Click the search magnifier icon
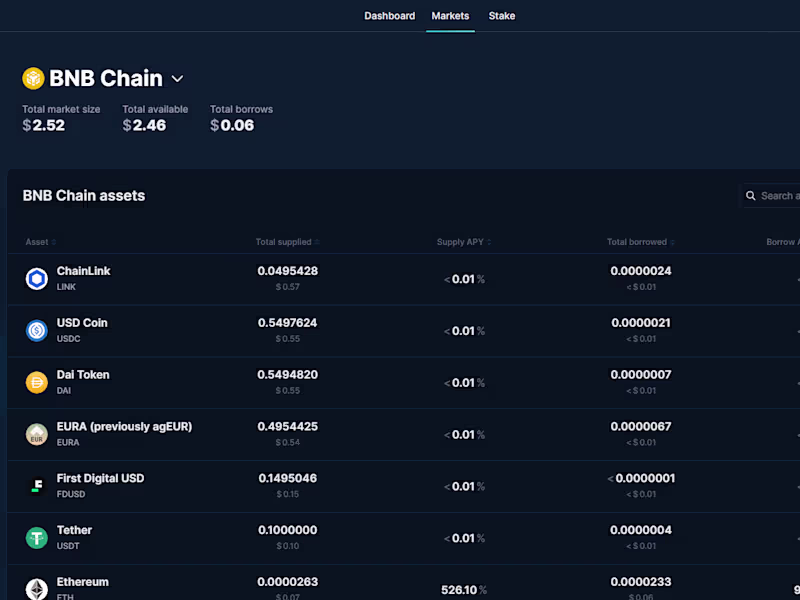800x600 pixels. point(749,195)
